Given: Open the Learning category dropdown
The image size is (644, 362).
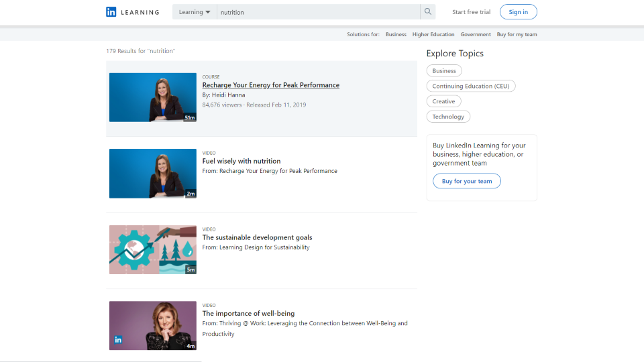Looking at the screenshot, I should tap(195, 12).
